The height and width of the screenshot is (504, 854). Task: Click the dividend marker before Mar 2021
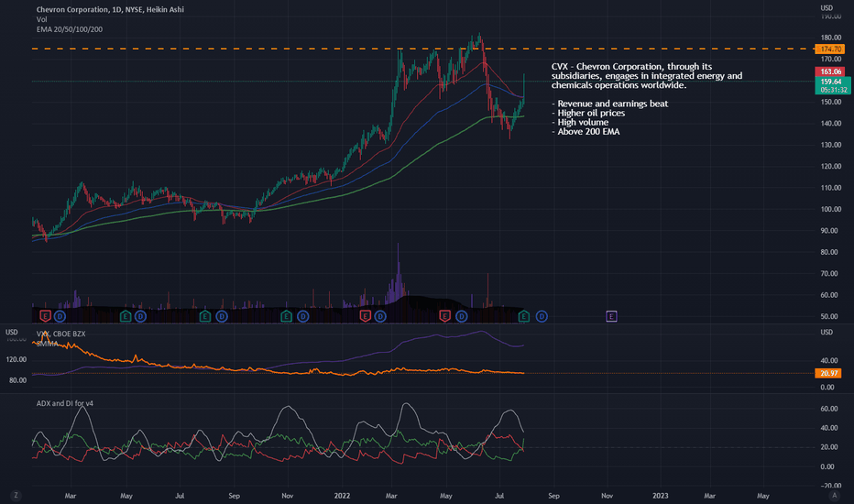[60, 316]
